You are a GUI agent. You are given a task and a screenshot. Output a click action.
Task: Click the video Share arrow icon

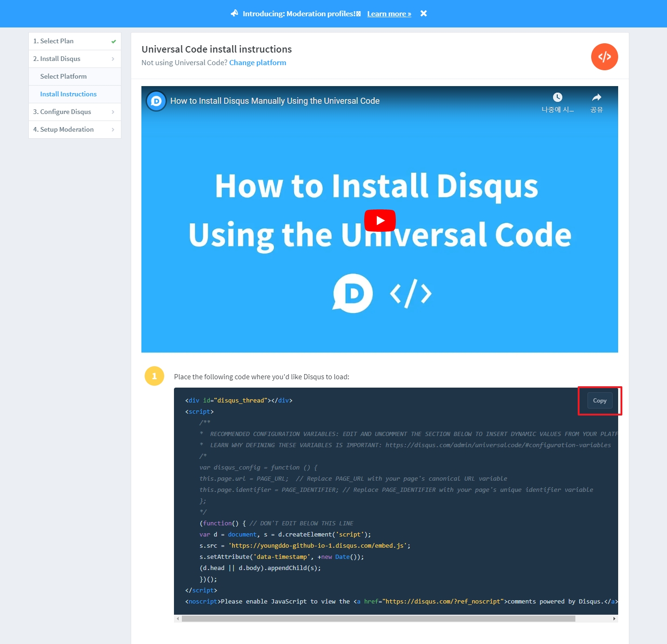[x=596, y=97]
